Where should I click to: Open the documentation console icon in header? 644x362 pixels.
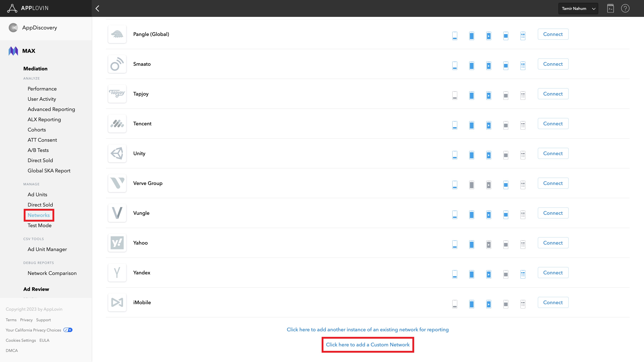click(610, 8)
